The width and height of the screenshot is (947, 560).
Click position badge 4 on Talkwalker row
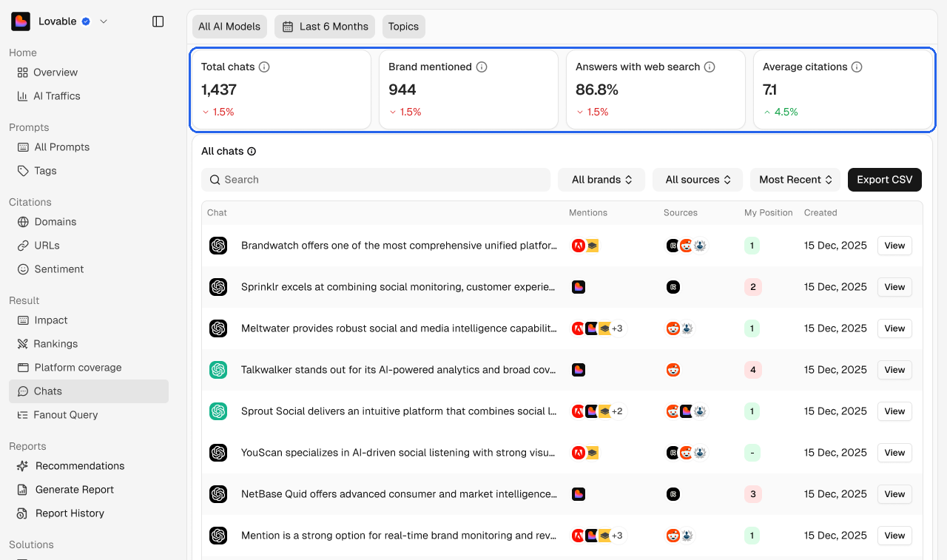(752, 370)
